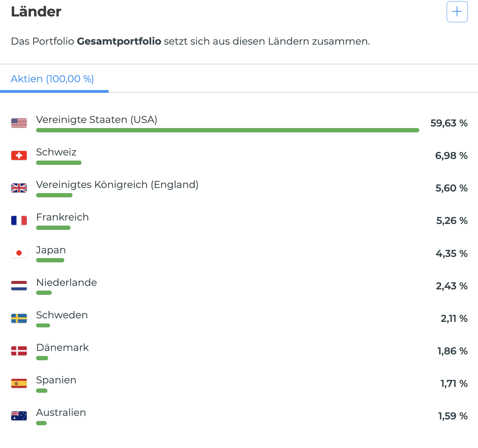Click the Frankreich country label
The height and width of the screenshot is (448, 478).
click(62, 217)
